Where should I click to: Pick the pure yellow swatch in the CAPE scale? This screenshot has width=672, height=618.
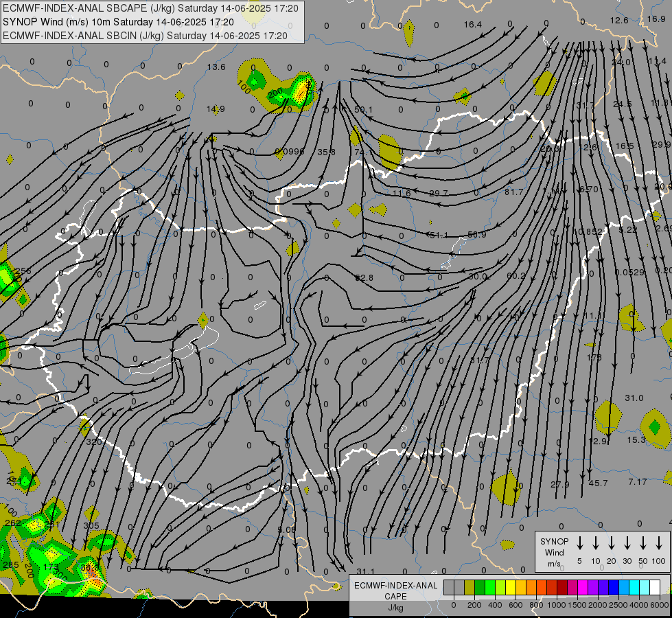(x=511, y=588)
